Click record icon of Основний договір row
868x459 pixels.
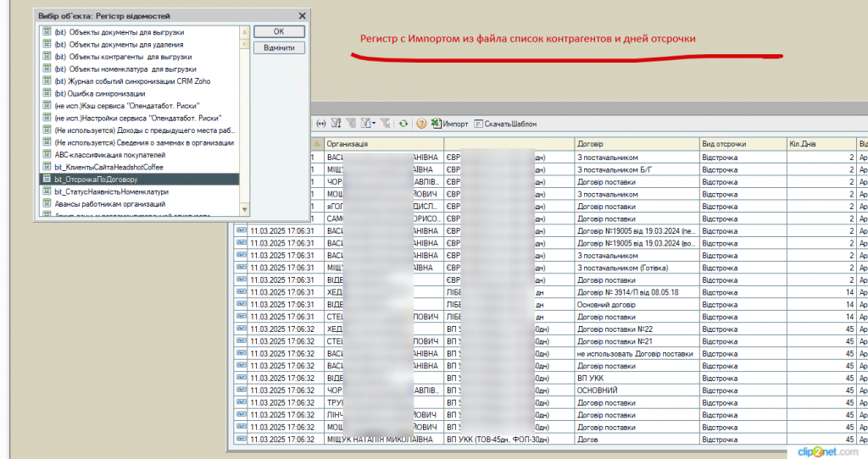(242, 304)
